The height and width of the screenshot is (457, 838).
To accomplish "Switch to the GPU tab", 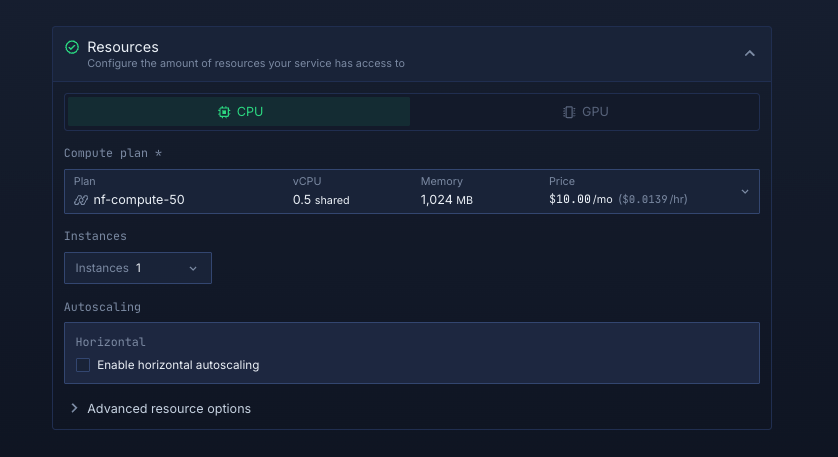I will click(x=585, y=112).
